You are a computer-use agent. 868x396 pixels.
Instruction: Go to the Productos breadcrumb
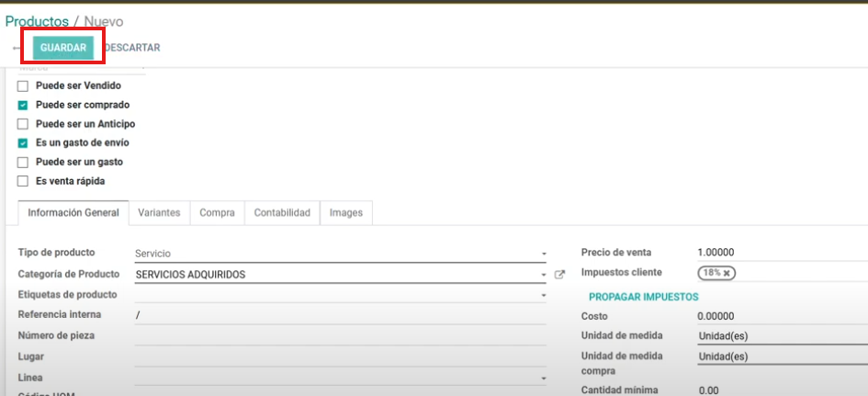tap(37, 21)
